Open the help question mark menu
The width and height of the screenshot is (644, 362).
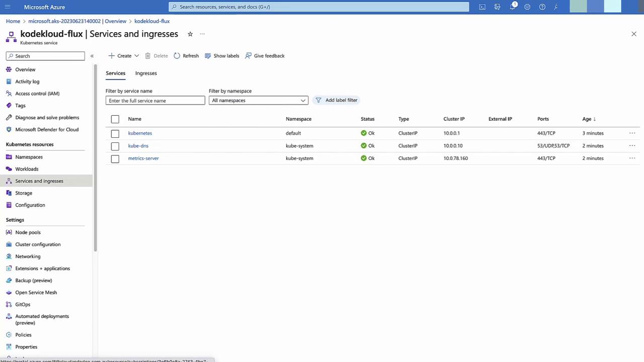pos(542,7)
